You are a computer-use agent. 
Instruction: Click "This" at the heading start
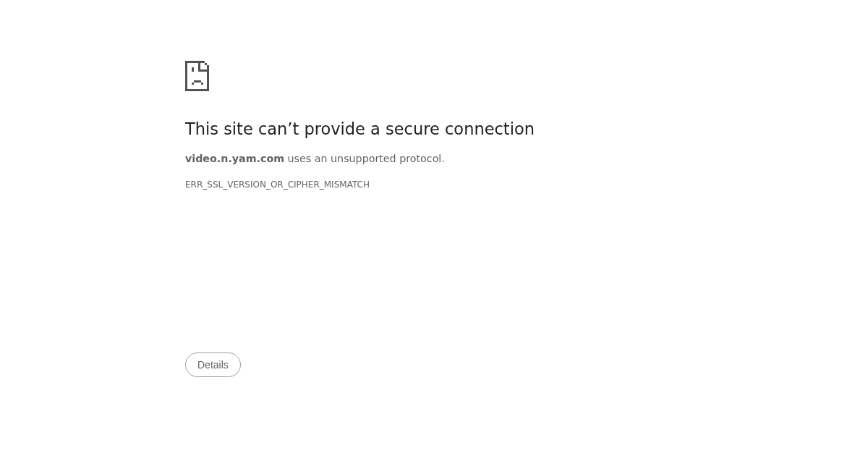point(202,129)
